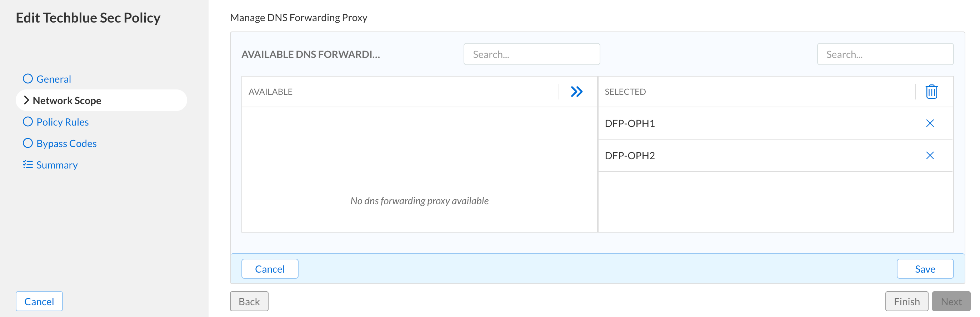Click the trash icon to delete all selected

pos(931,92)
